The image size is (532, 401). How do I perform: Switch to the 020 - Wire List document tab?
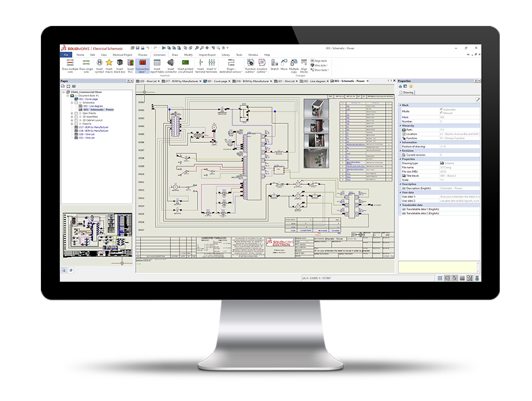tap(148, 81)
